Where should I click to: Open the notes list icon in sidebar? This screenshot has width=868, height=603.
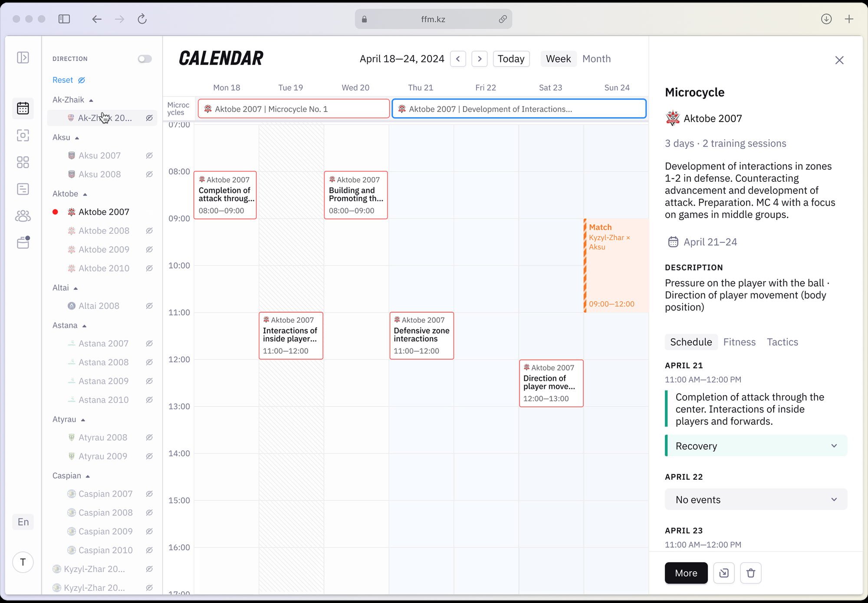click(23, 189)
